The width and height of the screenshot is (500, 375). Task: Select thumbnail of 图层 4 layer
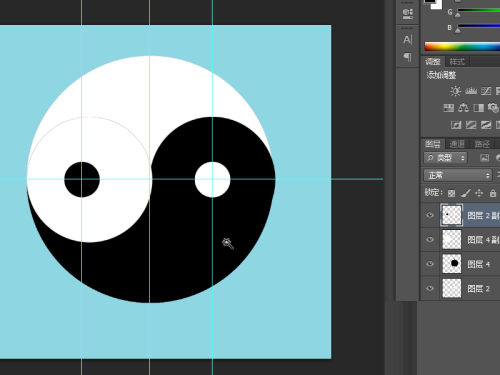coord(452,264)
